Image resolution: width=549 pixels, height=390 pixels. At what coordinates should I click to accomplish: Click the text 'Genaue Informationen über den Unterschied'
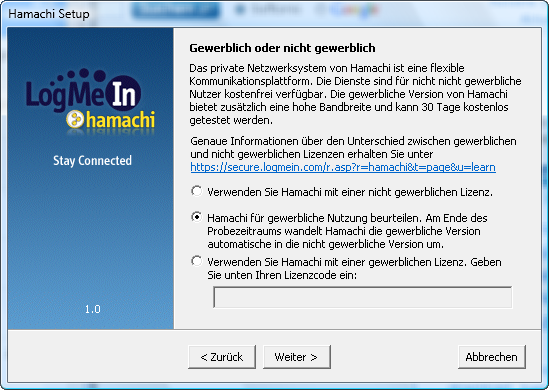(297, 141)
